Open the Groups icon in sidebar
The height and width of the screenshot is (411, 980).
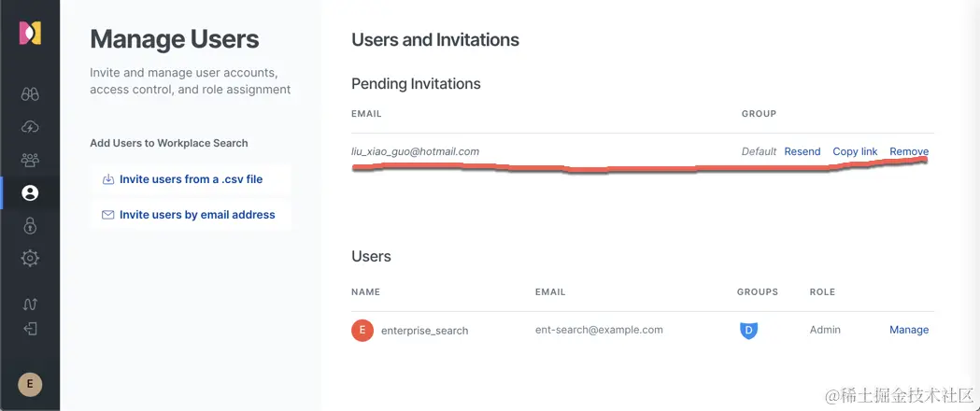point(30,160)
